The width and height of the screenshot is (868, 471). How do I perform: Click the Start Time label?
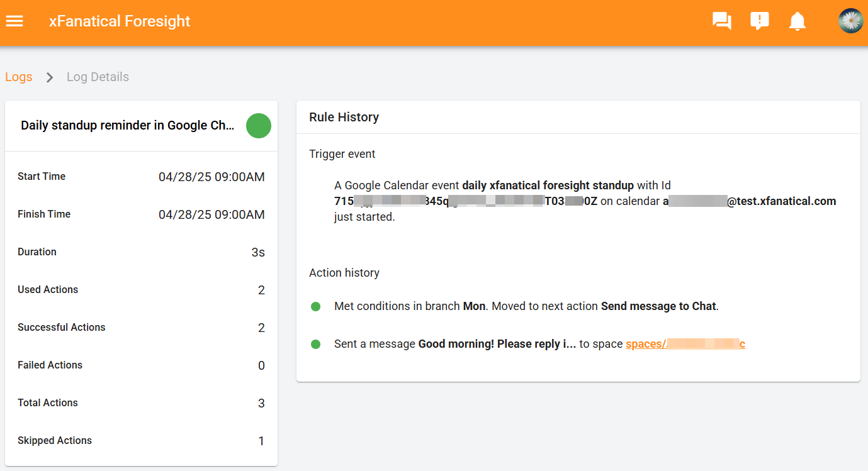tap(42, 177)
